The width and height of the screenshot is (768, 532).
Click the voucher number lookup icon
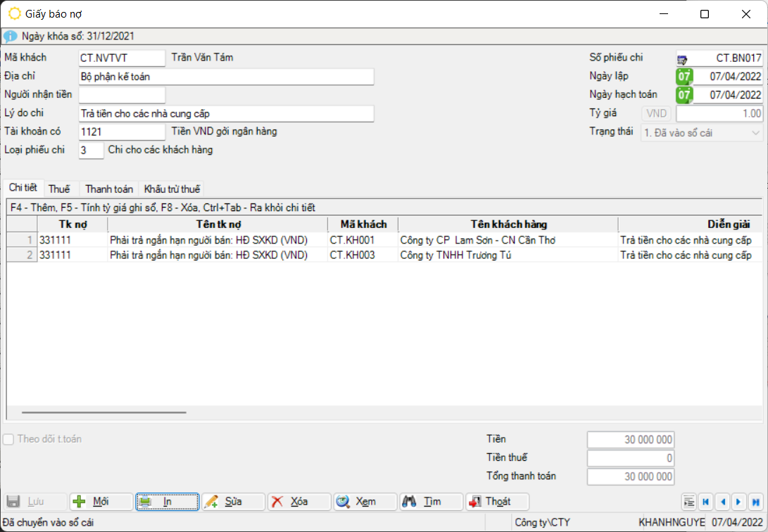[x=682, y=59]
